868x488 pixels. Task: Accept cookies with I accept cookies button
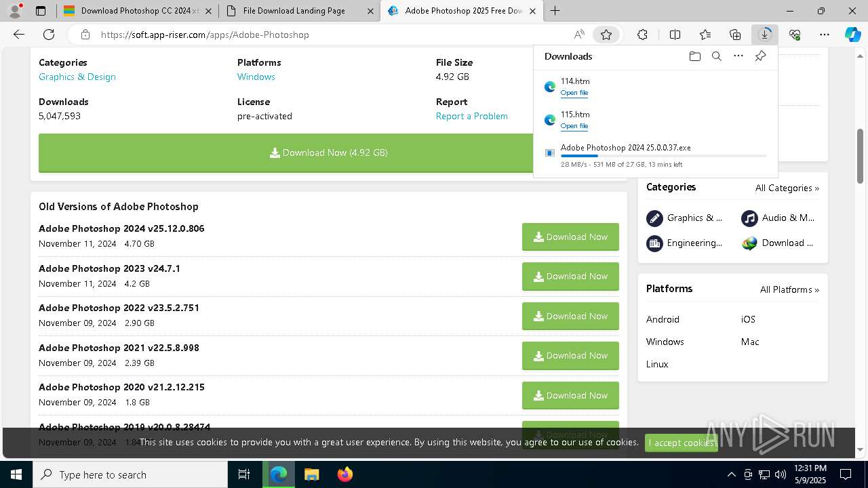coord(682,443)
